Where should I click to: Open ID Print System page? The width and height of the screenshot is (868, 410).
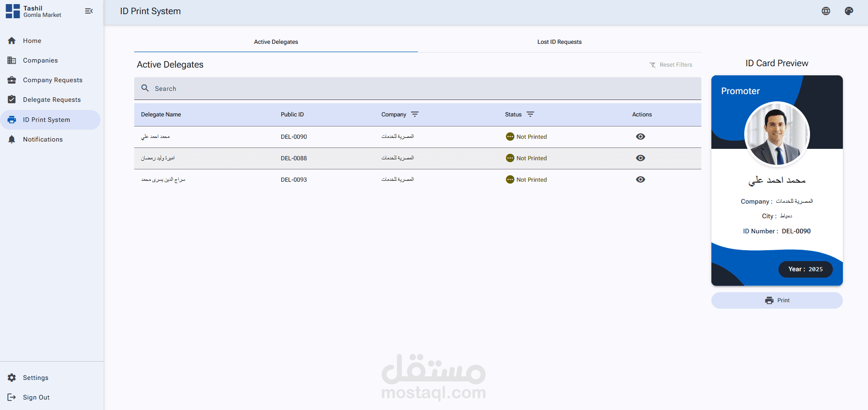coord(50,120)
